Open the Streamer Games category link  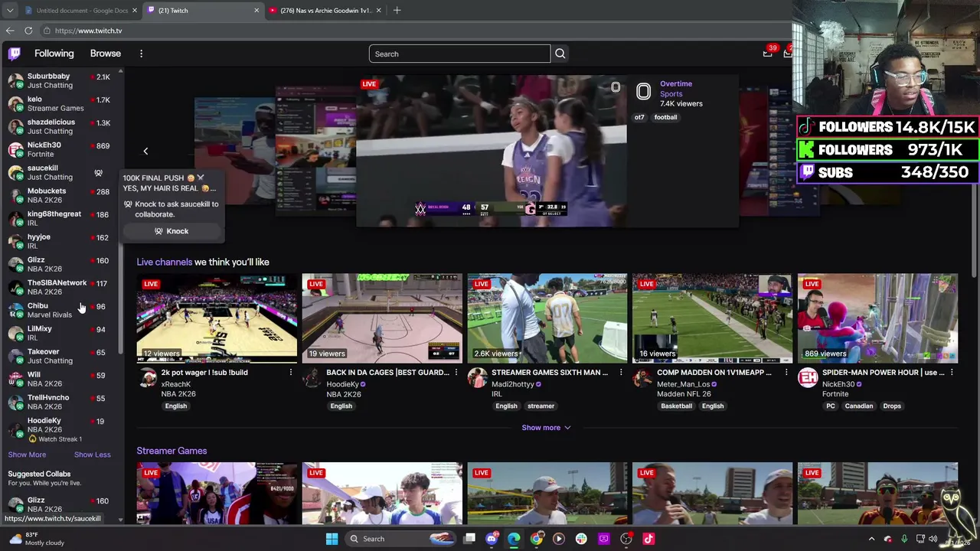(171, 451)
